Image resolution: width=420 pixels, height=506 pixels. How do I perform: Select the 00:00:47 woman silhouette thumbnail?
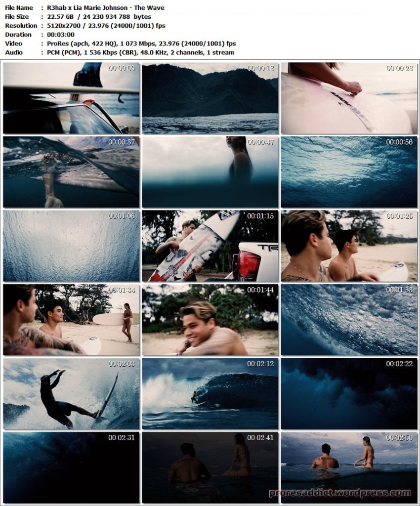[x=210, y=171]
